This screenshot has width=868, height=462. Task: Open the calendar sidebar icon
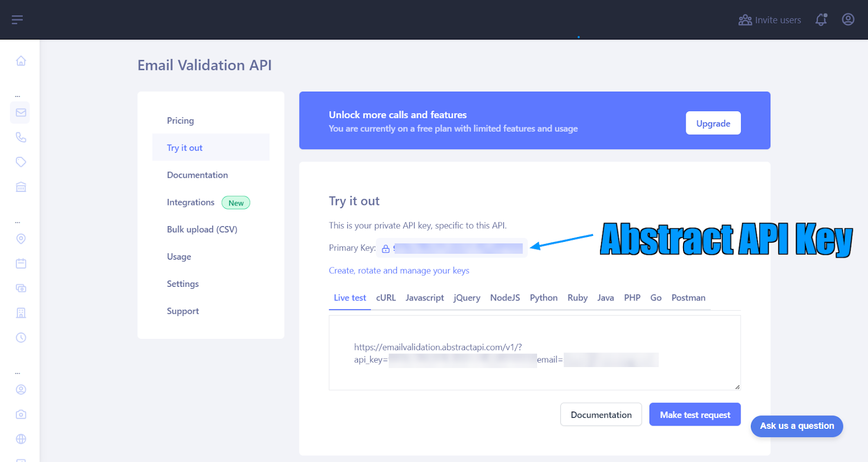21,264
